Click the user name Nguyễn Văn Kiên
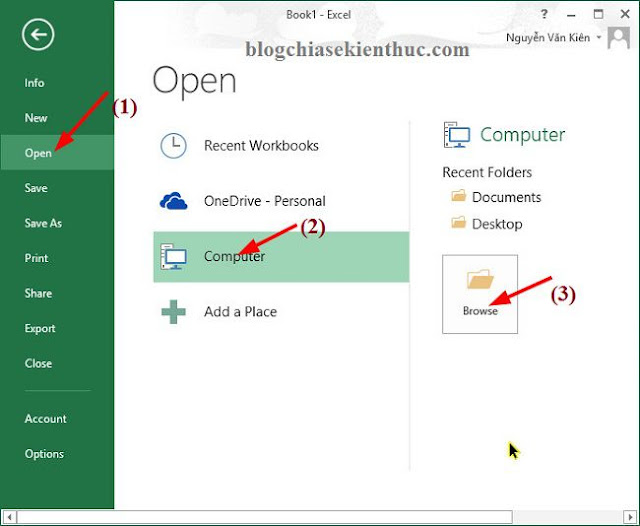 548,38
